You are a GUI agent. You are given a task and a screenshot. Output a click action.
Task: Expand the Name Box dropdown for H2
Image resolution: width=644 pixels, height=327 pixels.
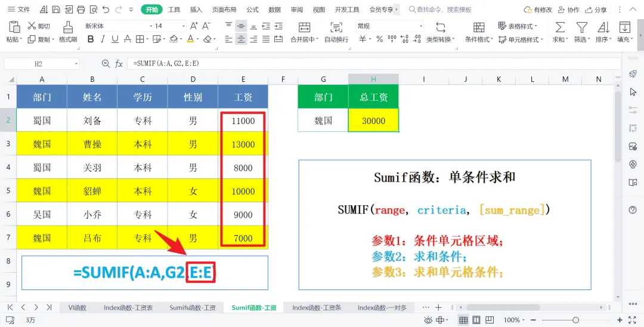pos(76,64)
